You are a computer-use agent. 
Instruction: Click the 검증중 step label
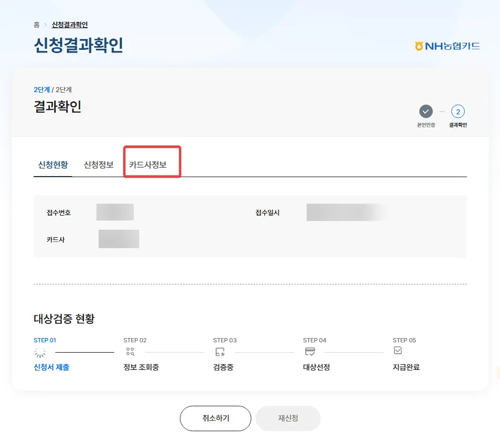tap(223, 367)
